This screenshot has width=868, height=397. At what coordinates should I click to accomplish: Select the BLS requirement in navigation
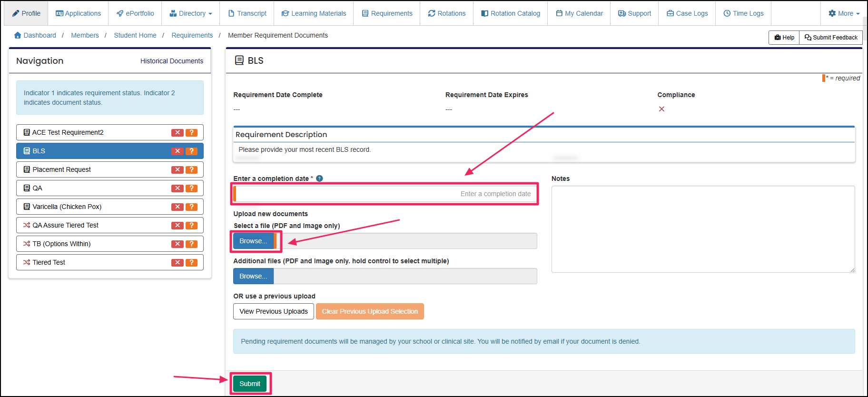[110, 151]
